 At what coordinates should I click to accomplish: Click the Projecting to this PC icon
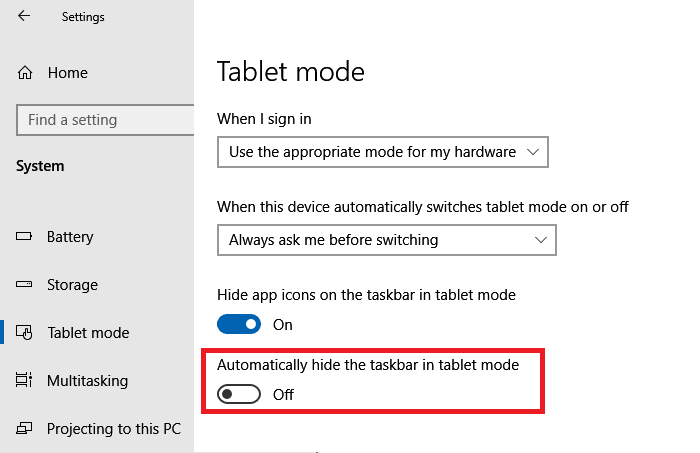pos(24,428)
